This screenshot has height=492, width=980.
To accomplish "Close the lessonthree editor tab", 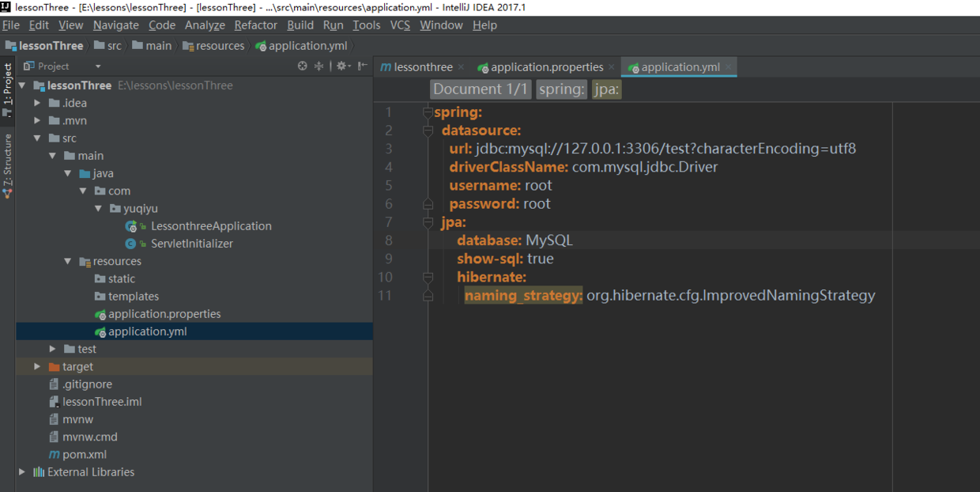I will 461,67.
